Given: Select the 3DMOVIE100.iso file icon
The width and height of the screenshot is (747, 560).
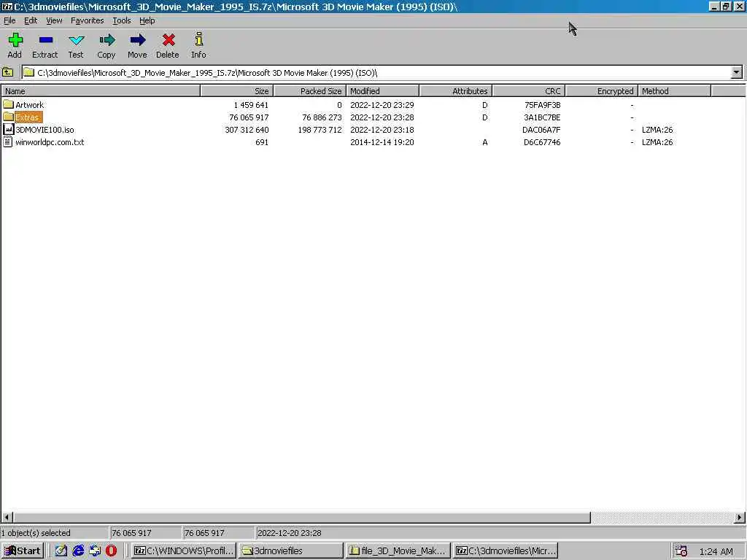Looking at the screenshot, I should [8, 129].
